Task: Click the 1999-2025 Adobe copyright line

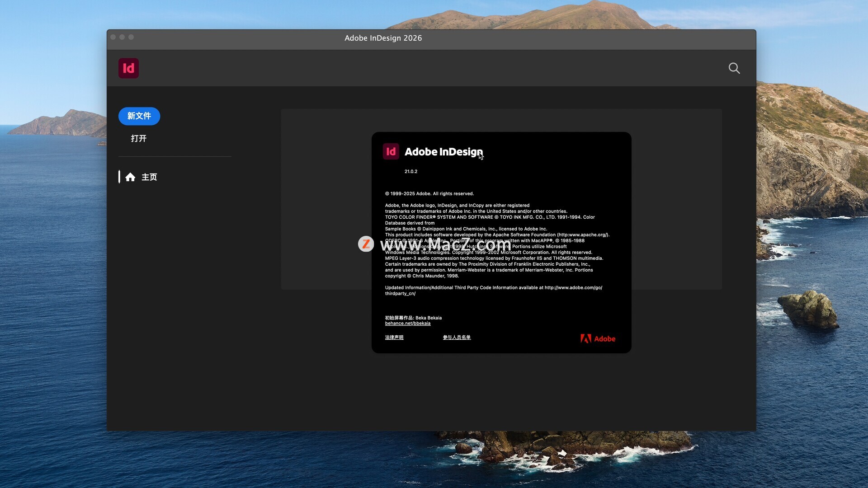Action: [x=429, y=194]
